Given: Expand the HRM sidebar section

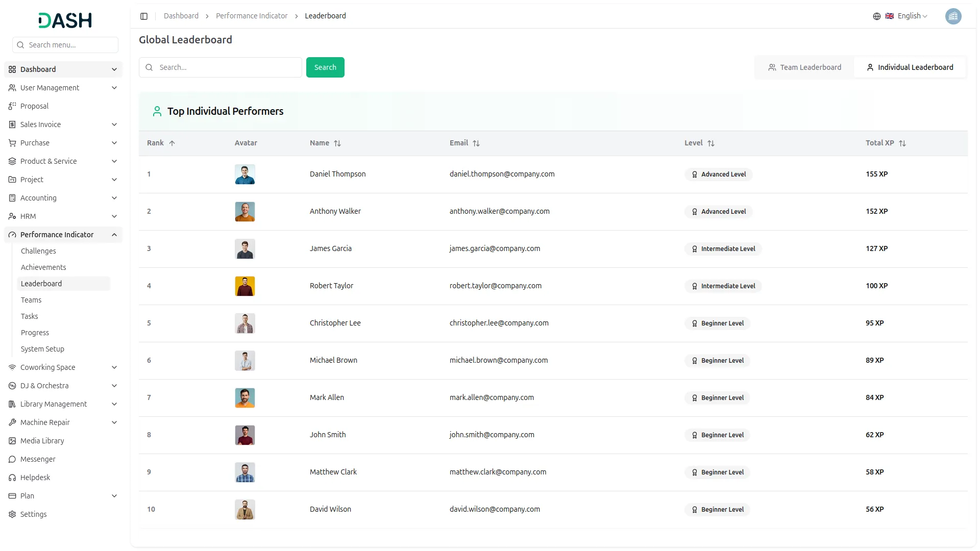Looking at the screenshot, I should pos(114,216).
